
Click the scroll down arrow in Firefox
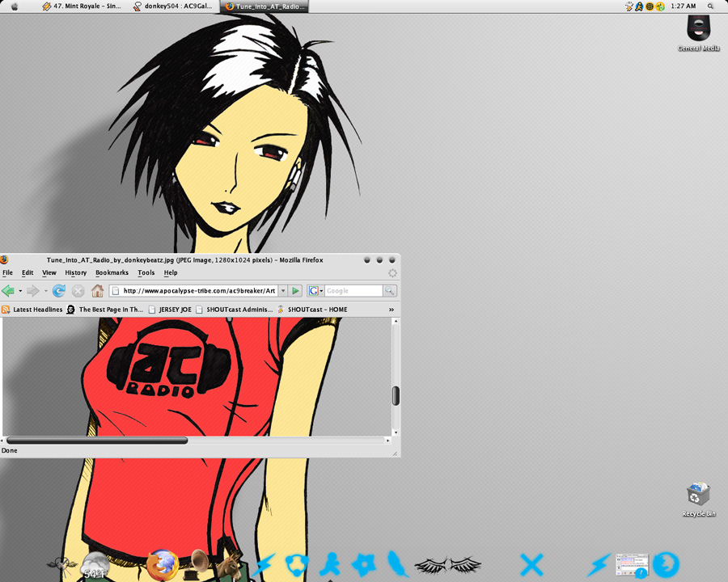pos(396,432)
